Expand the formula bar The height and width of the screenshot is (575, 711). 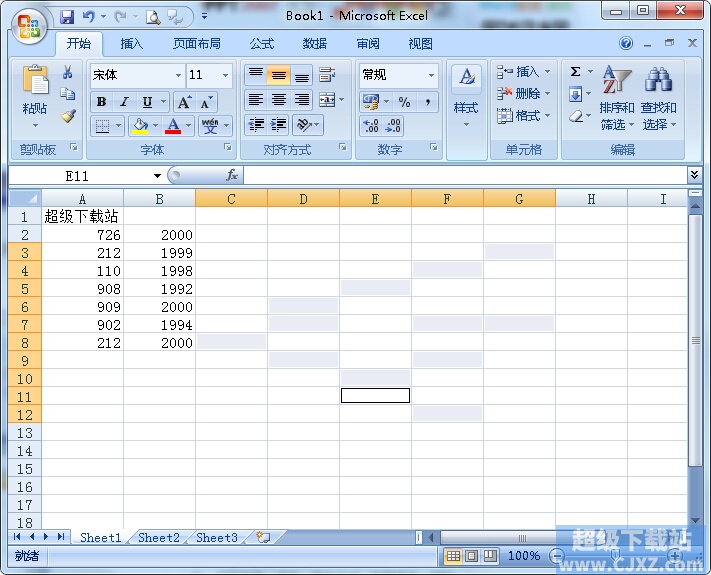(x=694, y=175)
